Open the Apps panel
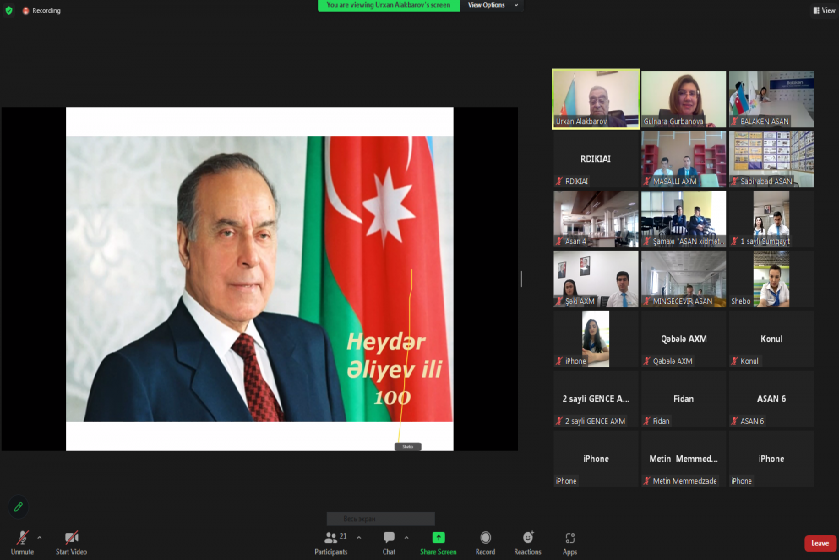This screenshot has width=839, height=560. tap(570, 540)
